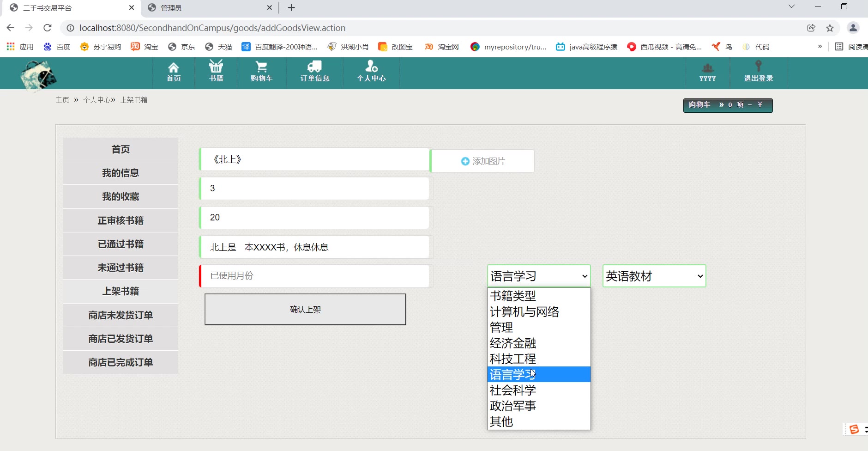Open the shopping cart (购物车) icon
Image resolution: width=868 pixels, height=451 pixels.
(261, 67)
